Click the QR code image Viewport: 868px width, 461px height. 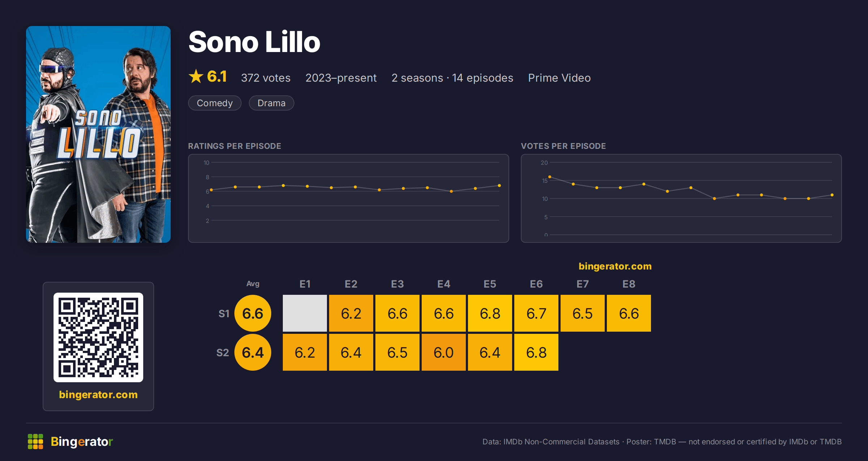coord(98,337)
